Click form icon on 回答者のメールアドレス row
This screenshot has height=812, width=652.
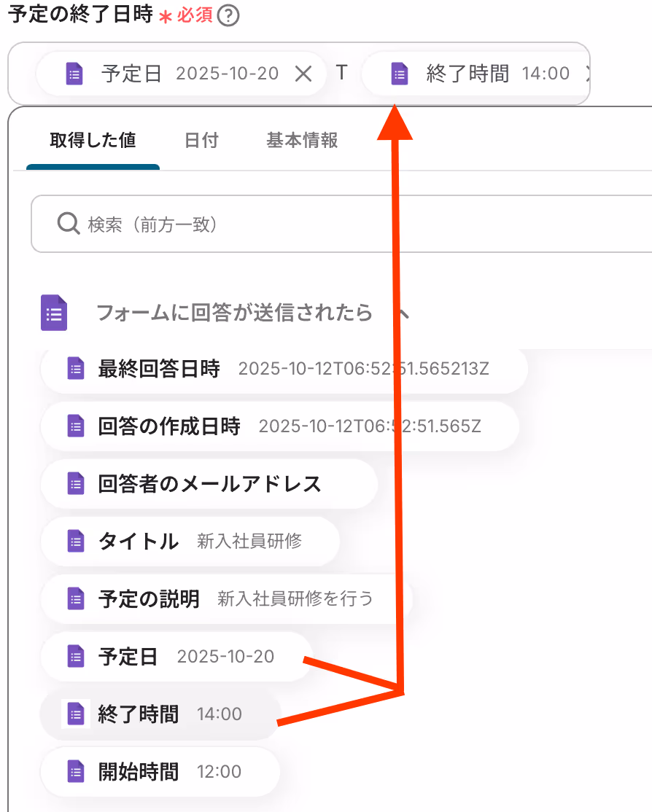(76, 484)
